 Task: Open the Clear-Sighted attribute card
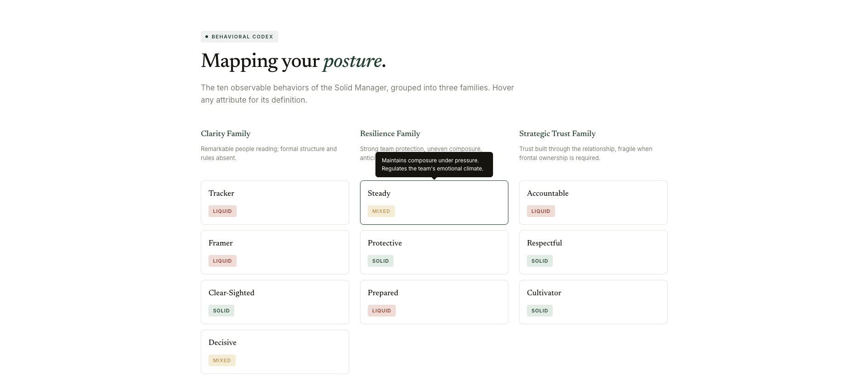275,302
